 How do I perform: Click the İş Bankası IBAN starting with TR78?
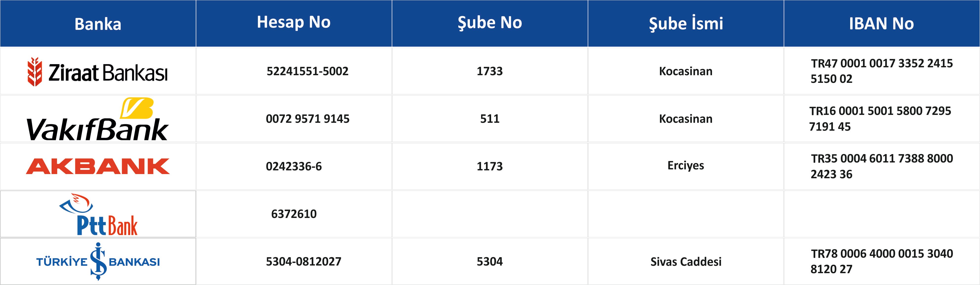(x=882, y=261)
